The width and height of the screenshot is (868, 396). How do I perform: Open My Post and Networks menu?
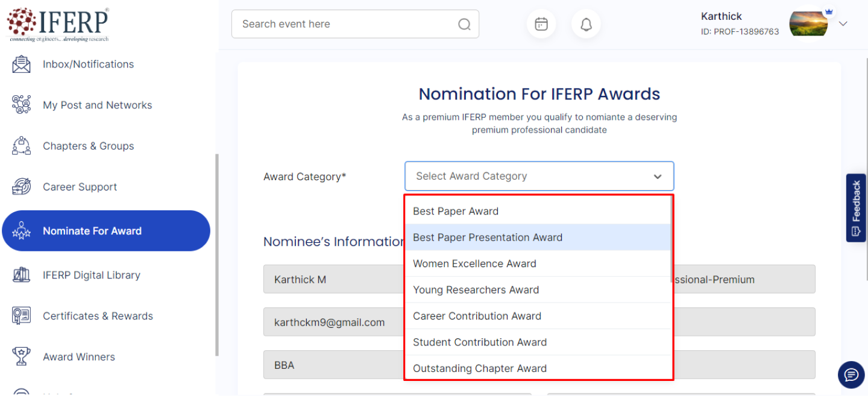point(97,105)
